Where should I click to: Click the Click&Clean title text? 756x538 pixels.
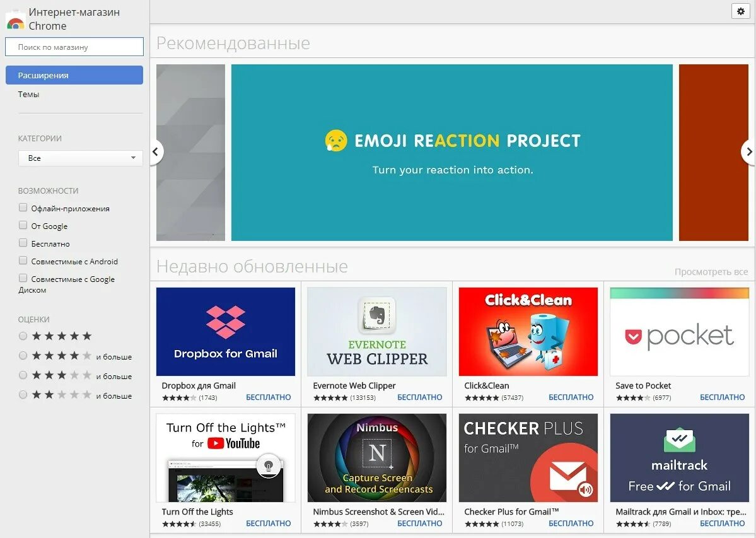pos(487,385)
